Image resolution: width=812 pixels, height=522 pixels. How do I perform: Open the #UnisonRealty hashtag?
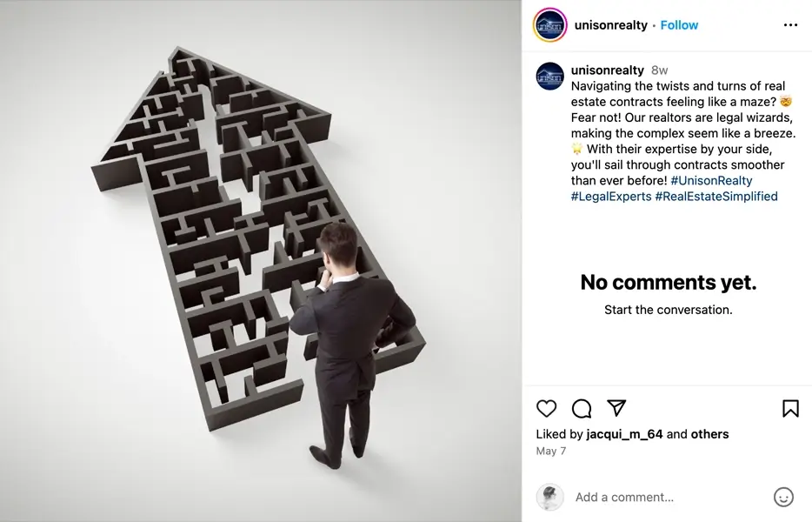pos(711,180)
